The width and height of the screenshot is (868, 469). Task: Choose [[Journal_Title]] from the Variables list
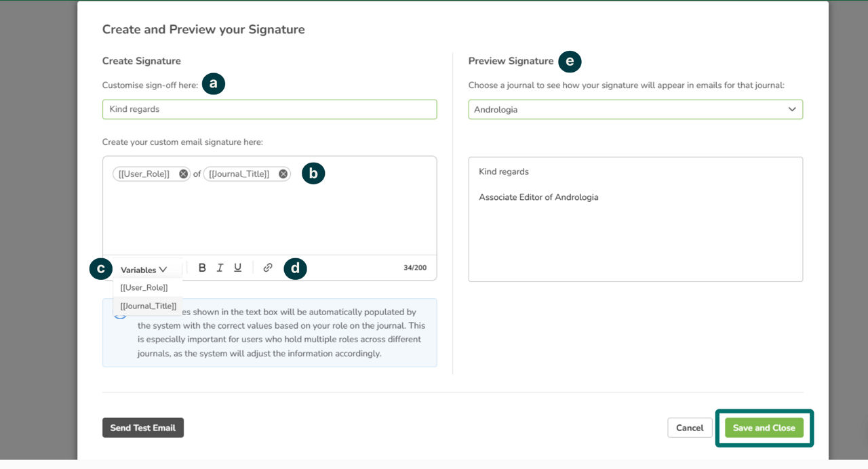148,306
